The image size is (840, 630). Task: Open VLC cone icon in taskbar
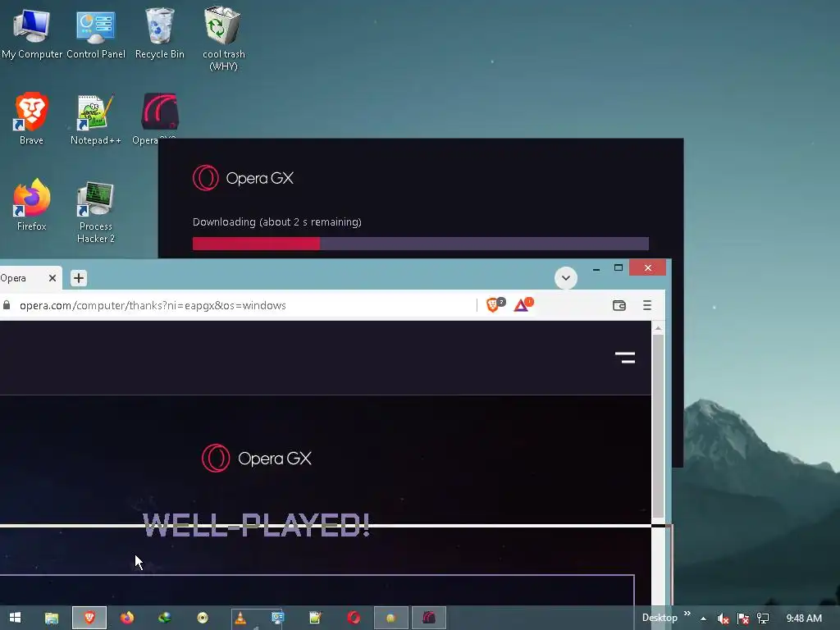240,618
